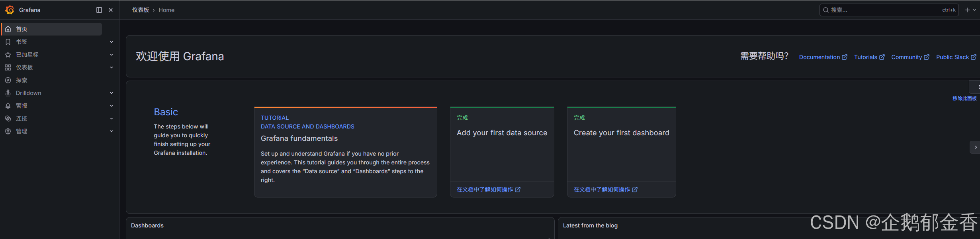Click the star icon beside 已加星标
Image resolution: width=980 pixels, height=239 pixels.
(x=8, y=55)
